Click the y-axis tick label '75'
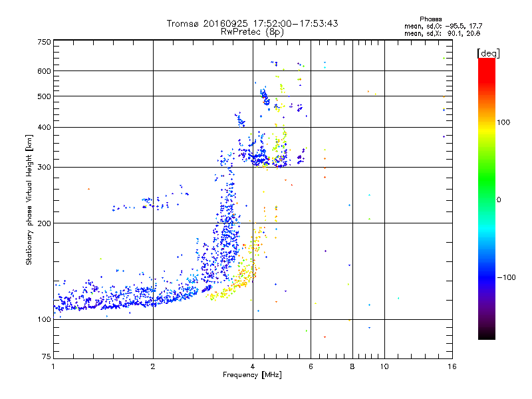 (x=47, y=356)
